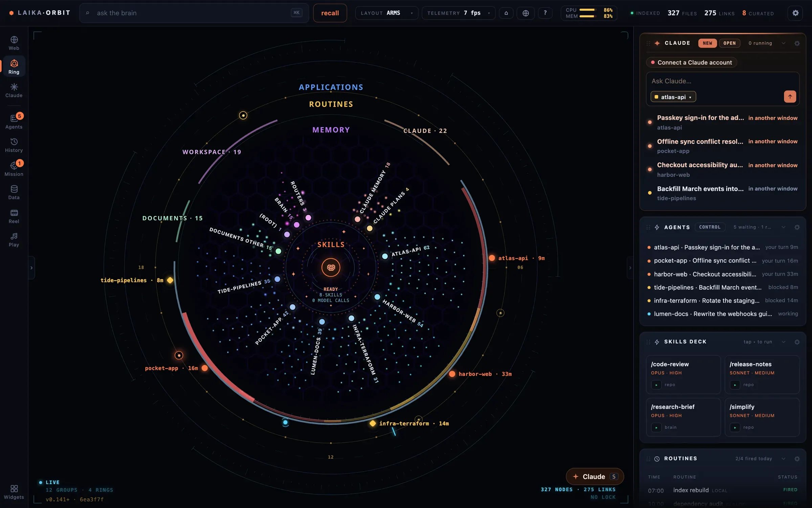Open the atlas-api project selector

(673, 97)
